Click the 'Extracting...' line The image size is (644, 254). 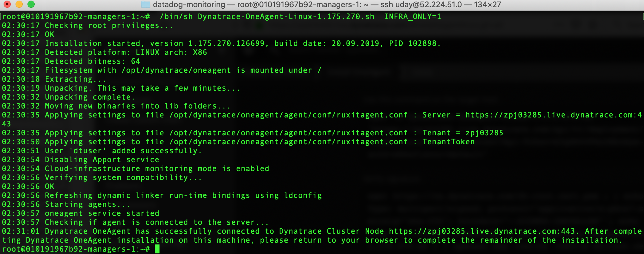click(x=54, y=79)
